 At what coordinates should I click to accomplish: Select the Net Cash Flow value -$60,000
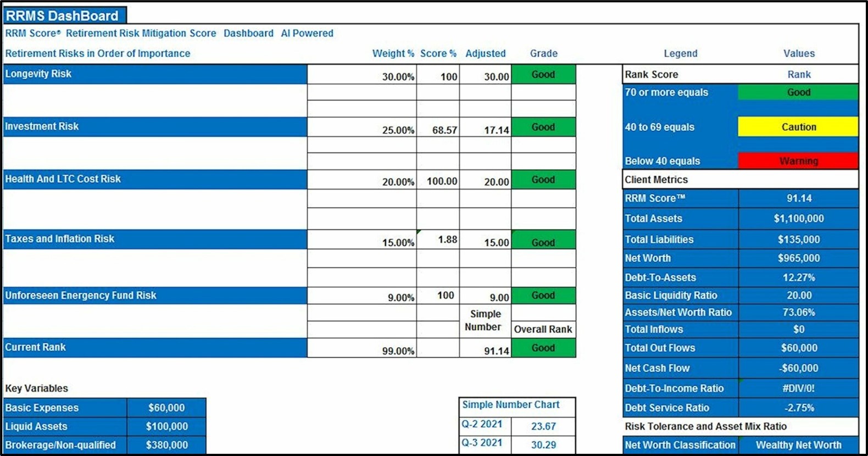[x=799, y=368]
